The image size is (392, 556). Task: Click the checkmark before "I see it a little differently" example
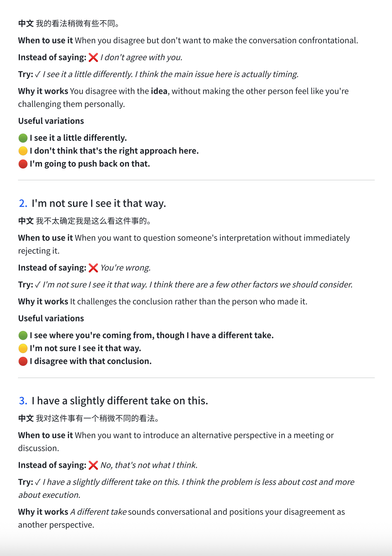[x=37, y=74]
